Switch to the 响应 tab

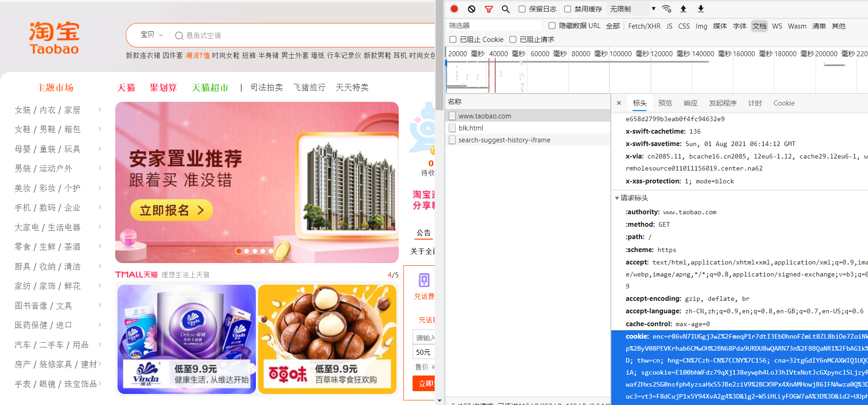tap(691, 103)
